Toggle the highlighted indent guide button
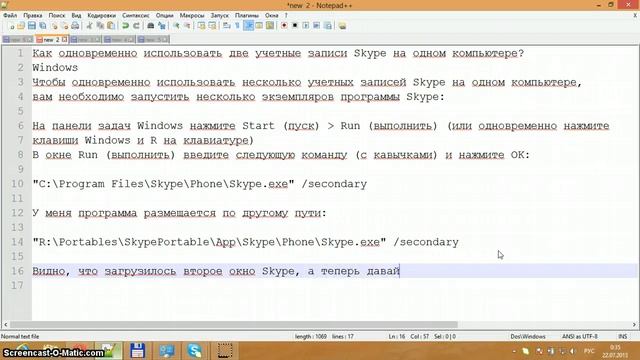This screenshot has height=360, width=640. point(249,26)
